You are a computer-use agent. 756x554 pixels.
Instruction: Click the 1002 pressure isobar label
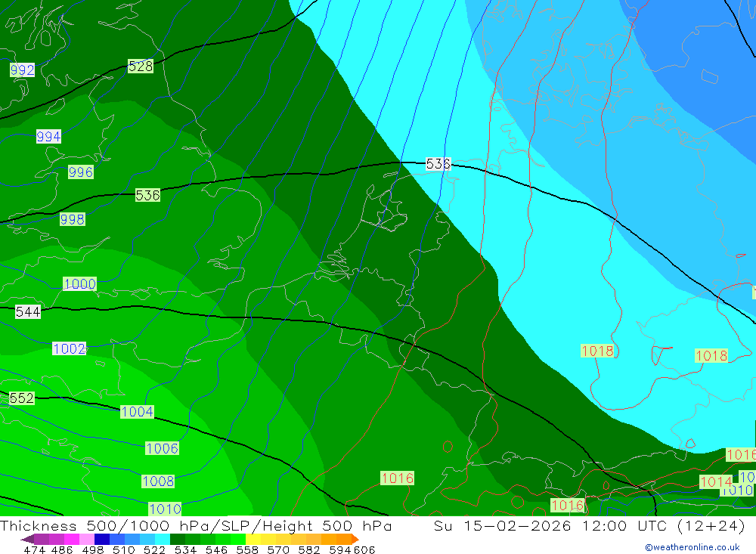70,348
